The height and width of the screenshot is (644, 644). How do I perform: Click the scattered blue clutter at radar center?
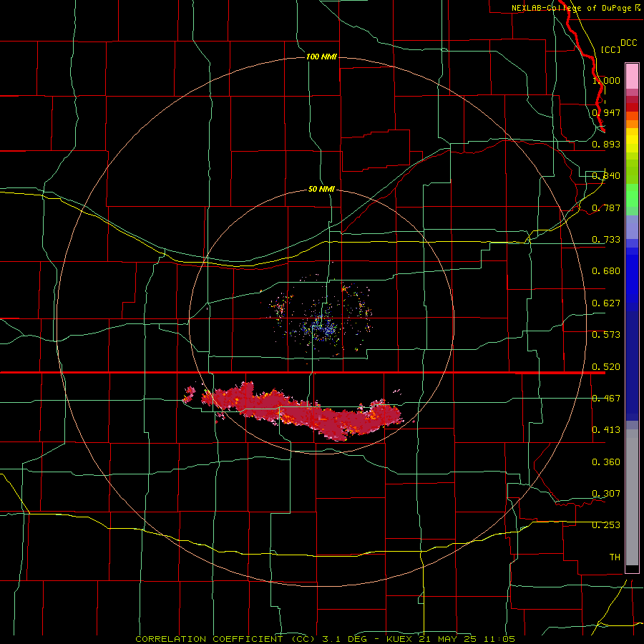coord(321,326)
